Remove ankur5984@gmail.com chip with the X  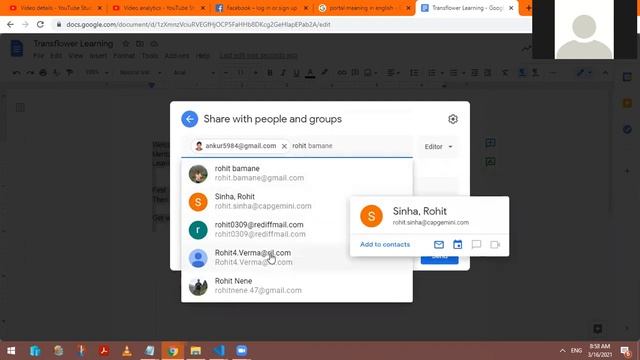coord(284,146)
